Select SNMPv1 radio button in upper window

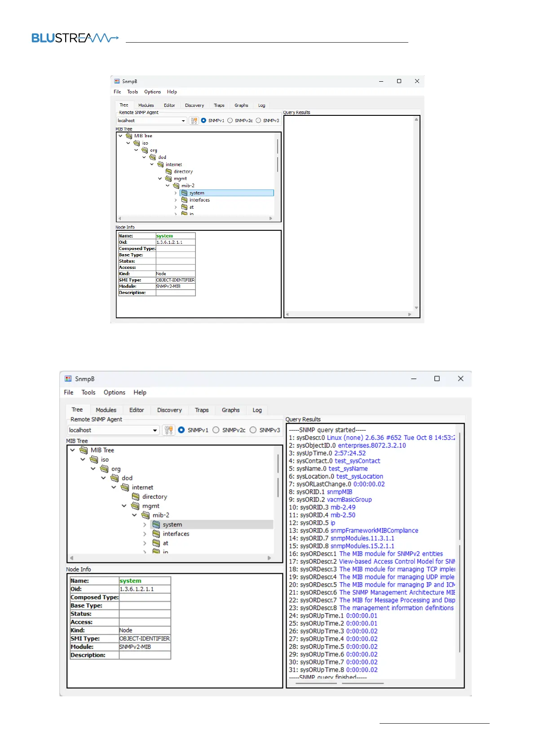coord(204,121)
